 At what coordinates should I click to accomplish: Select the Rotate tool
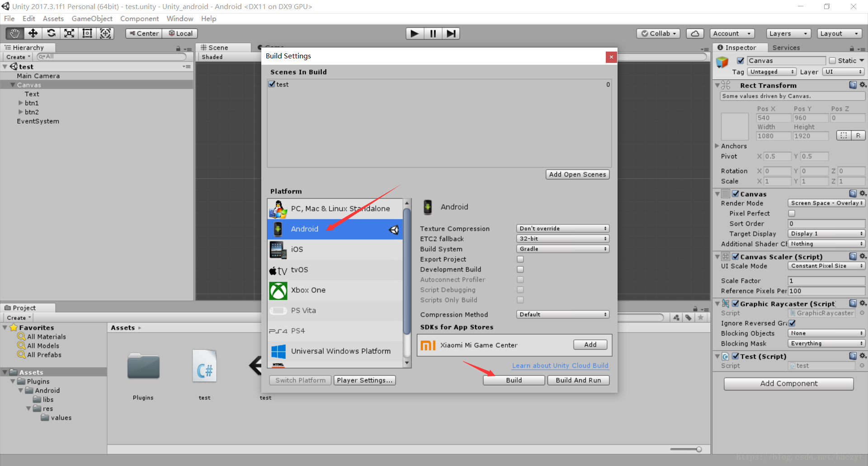coord(51,33)
